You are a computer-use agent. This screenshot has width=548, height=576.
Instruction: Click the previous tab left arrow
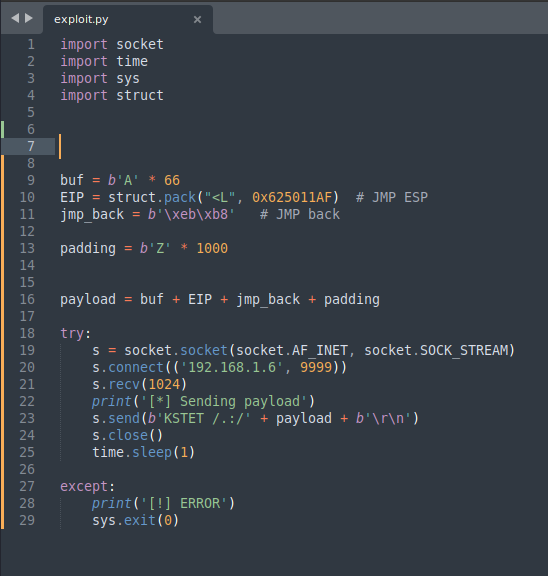click(15, 18)
